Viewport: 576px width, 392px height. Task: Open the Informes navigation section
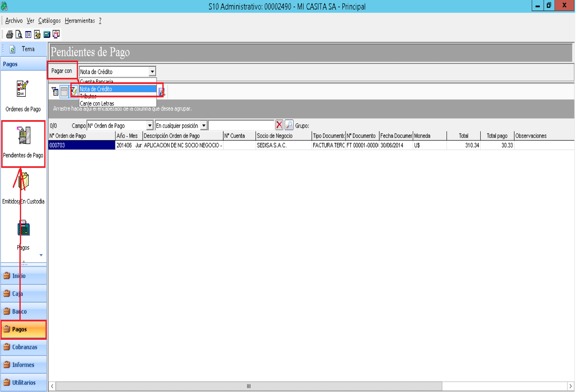[x=23, y=365]
